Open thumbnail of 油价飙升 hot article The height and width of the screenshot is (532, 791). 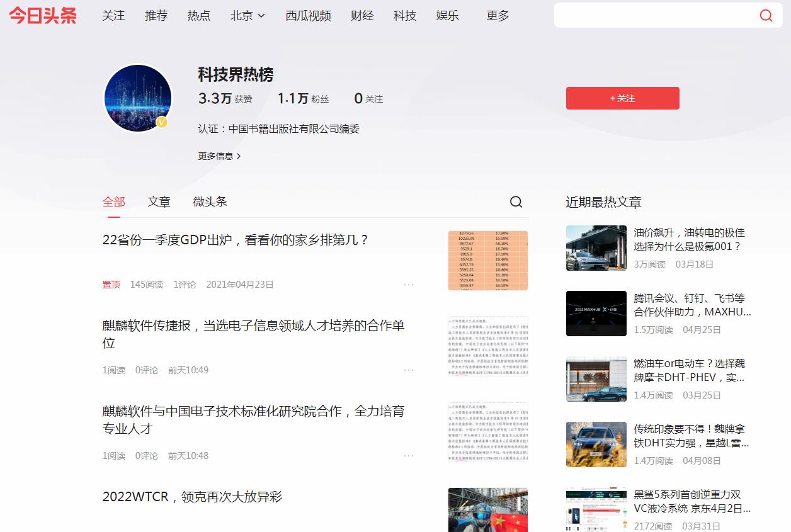click(x=596, y=248)
